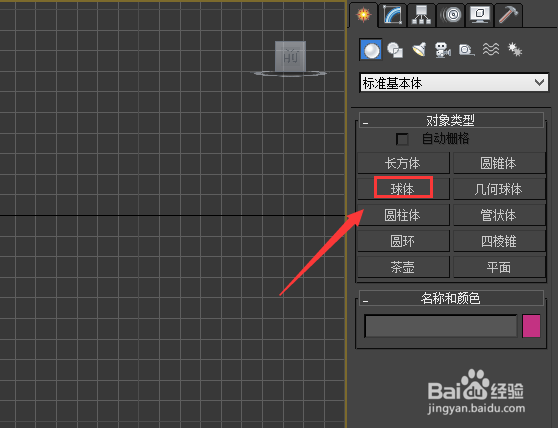Select the Shapes category icon
This screenshot has width=558, height=428.
pyautogui.click(x=395, y=50)
